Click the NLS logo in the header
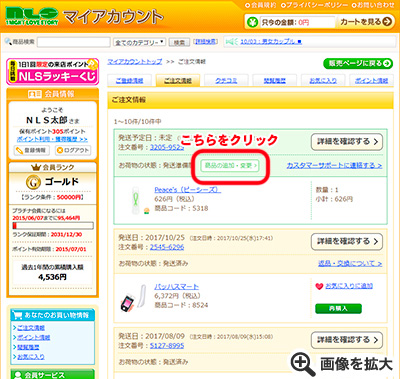This screenshot has height=379, width=400. [32, 16]
